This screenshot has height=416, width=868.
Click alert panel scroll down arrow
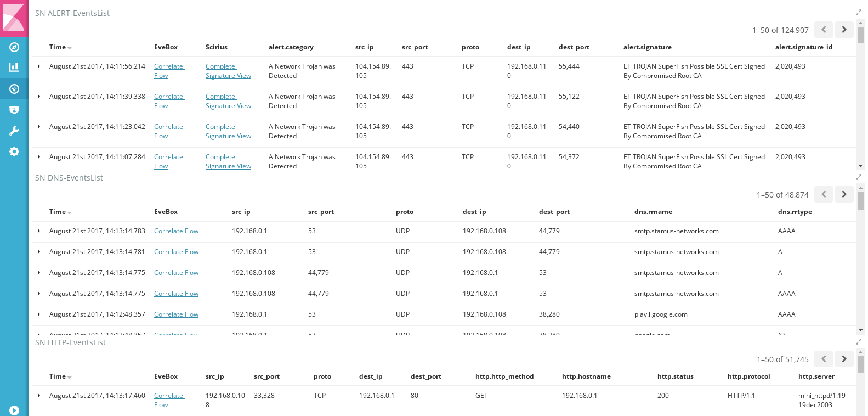[860, 166]
